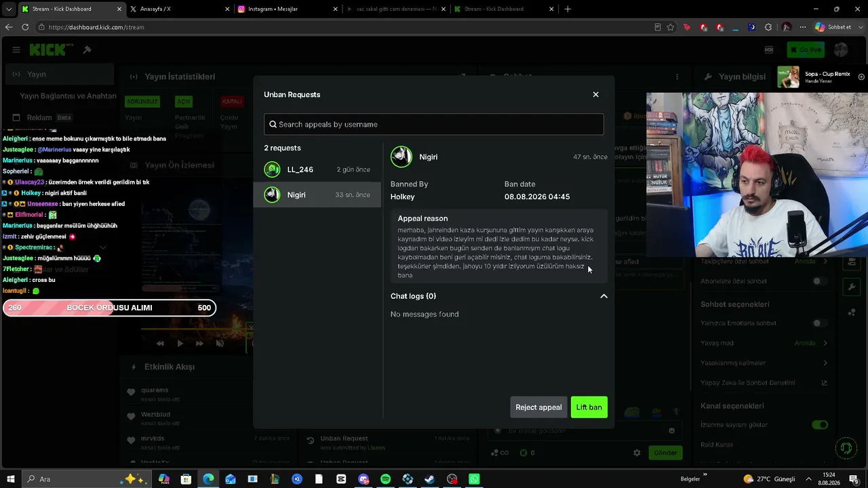
Task: Open Windows notification center
Action: tap(853, 479)
